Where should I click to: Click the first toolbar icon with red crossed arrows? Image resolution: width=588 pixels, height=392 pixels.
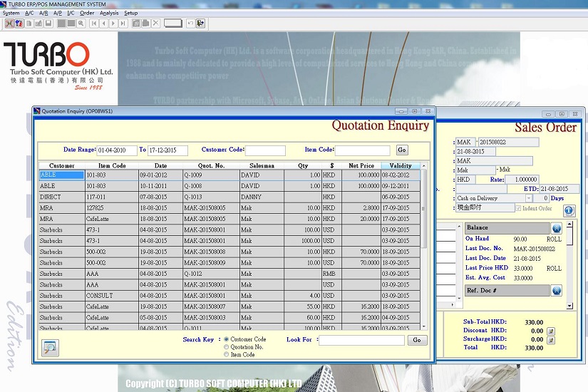pyautogui.click(x=9, y=24)
